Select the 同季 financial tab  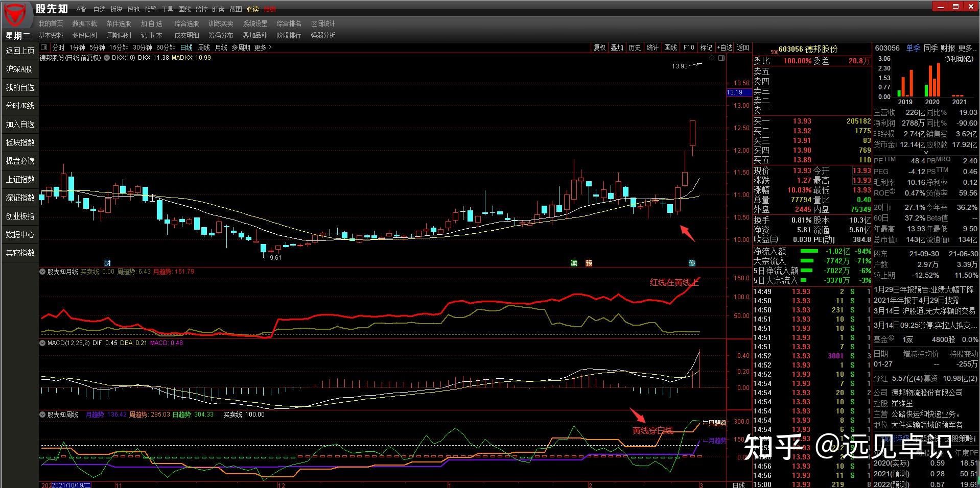(930, 48)
